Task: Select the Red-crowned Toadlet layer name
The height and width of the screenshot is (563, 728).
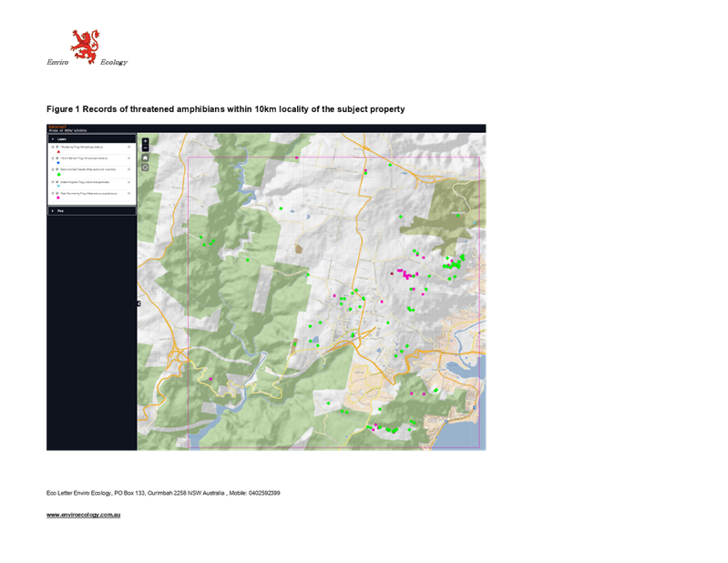Action: click(x=87, y=169)
